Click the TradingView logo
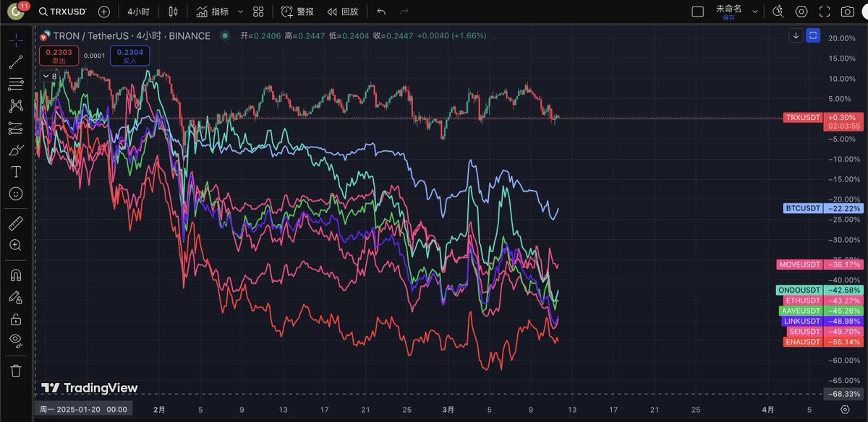Viewport: 868px width, 422px height. pyautogui.click(x=89, y=388)
